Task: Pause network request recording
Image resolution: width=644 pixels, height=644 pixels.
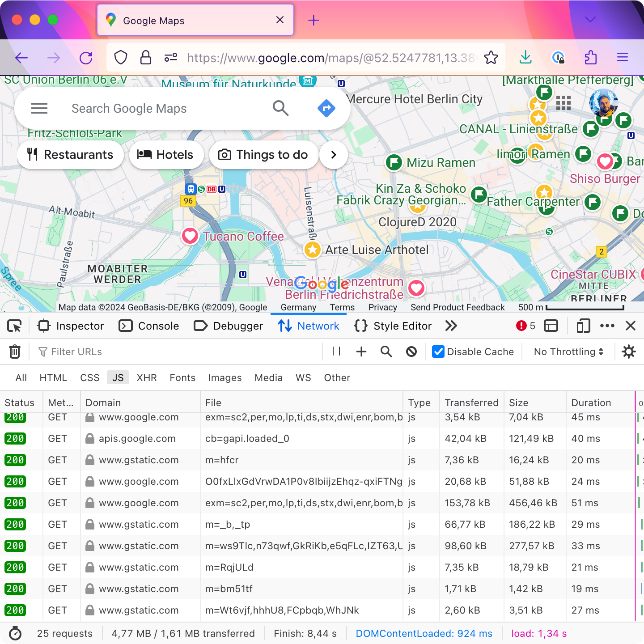Action: pyautogui.click(x=336, y=352)
